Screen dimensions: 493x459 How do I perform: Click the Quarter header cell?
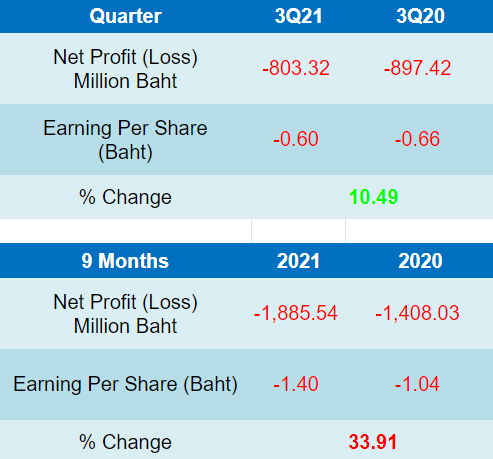pyautogui.click(x=125, y=16)
